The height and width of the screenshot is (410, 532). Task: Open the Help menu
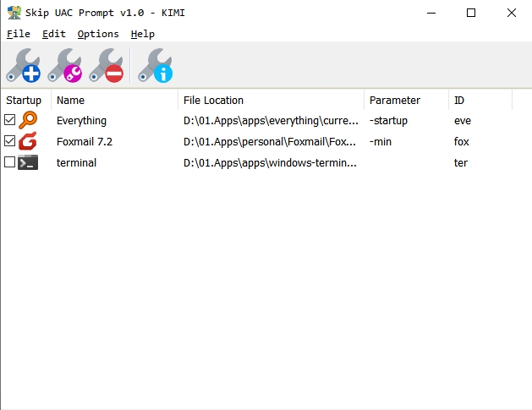coord(143,34)
